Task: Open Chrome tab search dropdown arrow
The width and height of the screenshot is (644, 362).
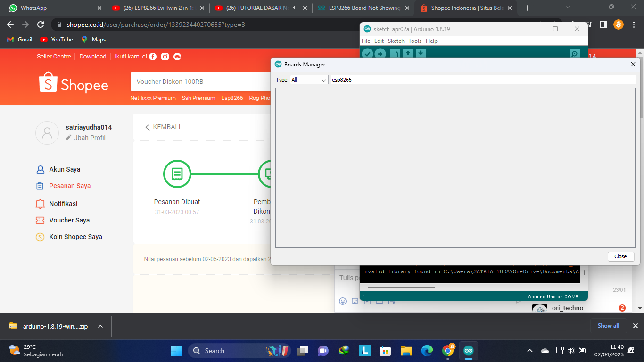Action: coord(568,8)
